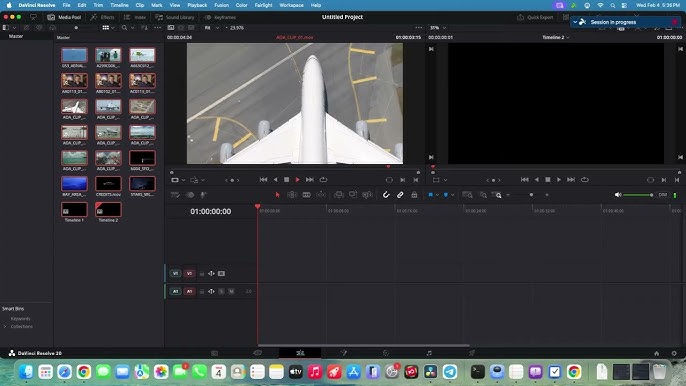Viewport: 686px width, 386px height.
Task: Open the Deliver page rocket icon
Action: click(x=472, y=353)
